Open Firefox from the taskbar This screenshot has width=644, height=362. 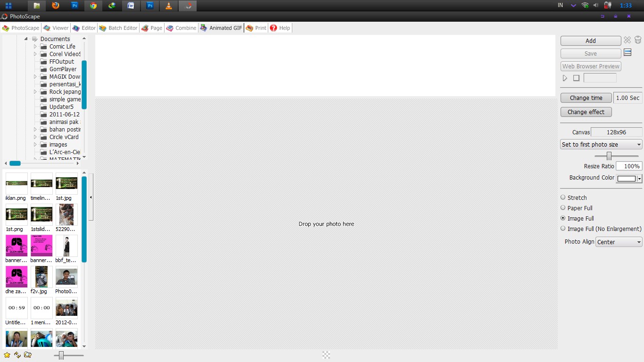tap(56, 6)
